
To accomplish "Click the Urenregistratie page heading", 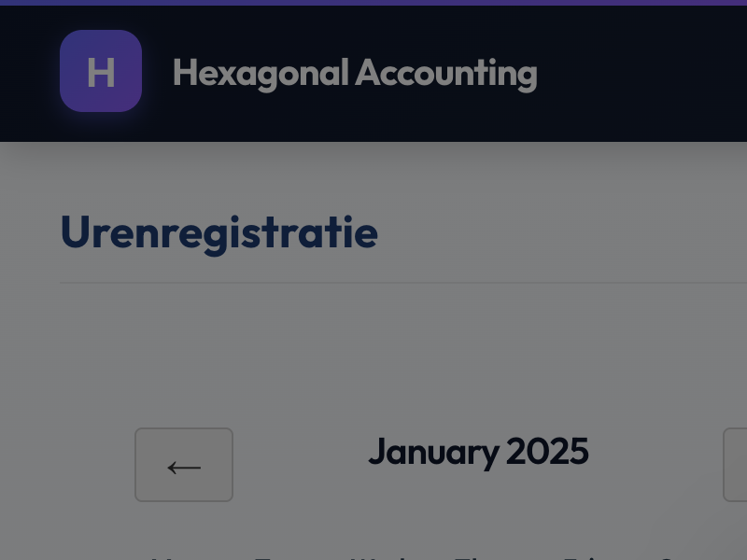I will [218, 233].
